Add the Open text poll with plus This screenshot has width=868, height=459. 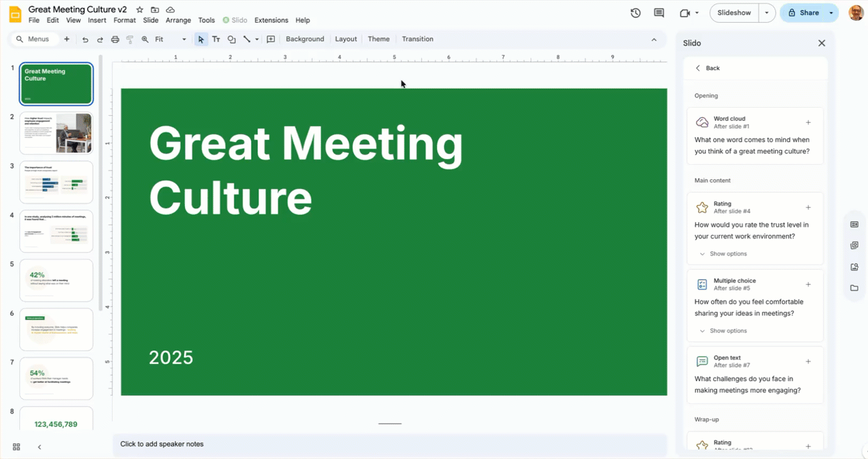pos(808,362)
